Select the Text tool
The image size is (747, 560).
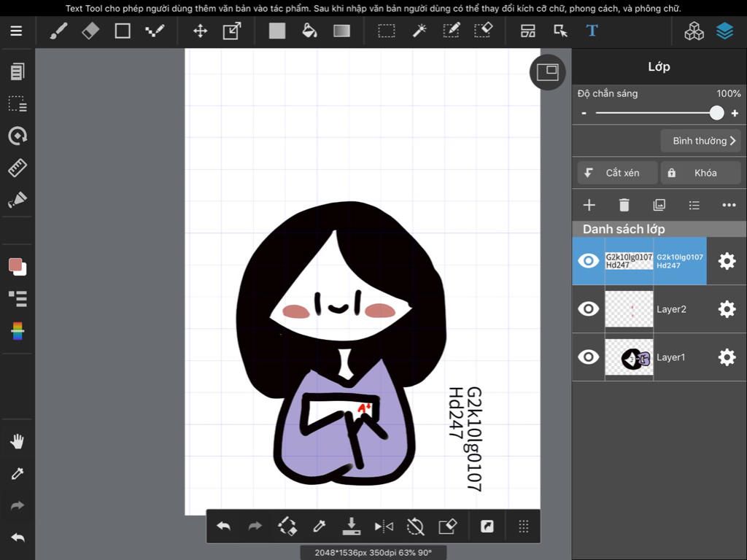point(592,31)
